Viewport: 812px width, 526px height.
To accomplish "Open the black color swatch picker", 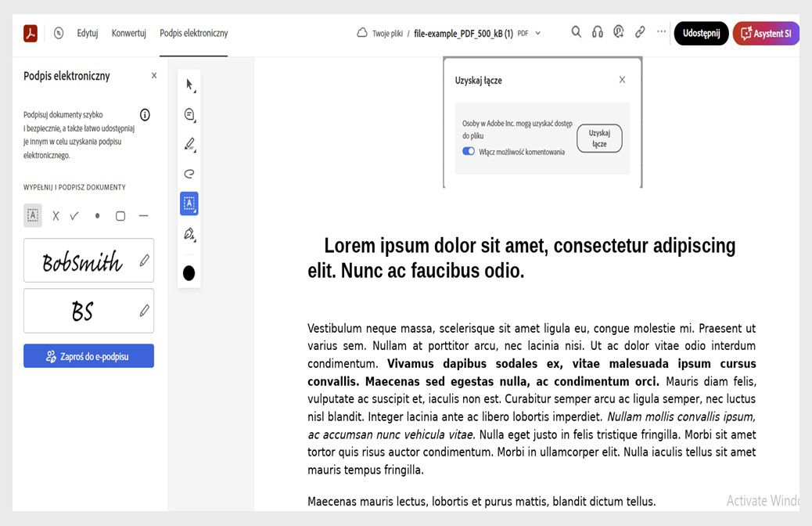I will click(x=189, y=272).
